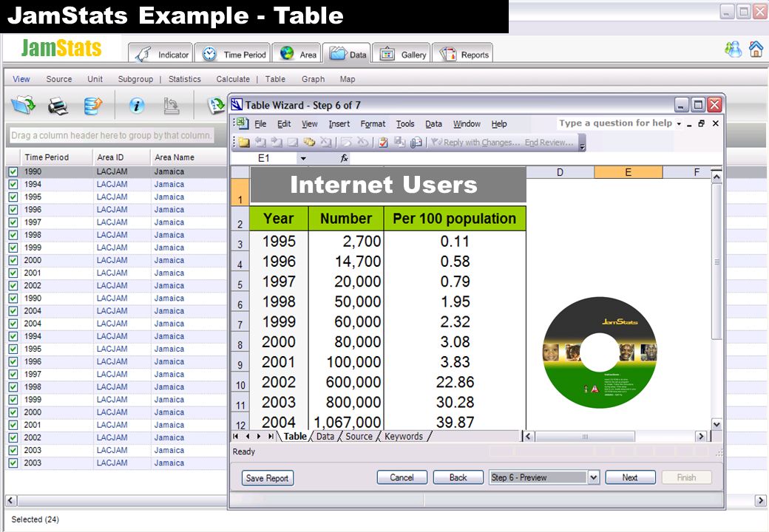Click the printer icon in JamStats toolbar

point(58,106)
